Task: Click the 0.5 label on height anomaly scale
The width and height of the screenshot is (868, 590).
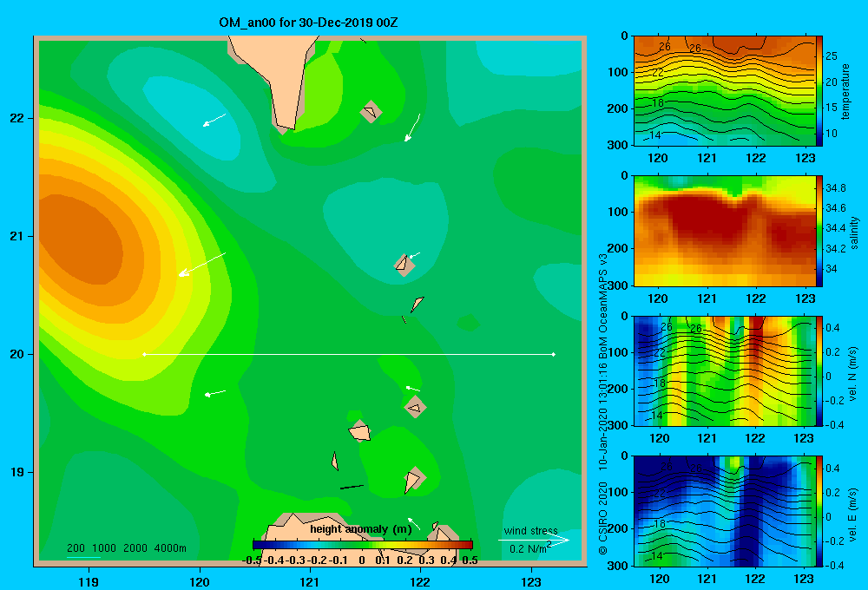Action: tap(470, 560)
